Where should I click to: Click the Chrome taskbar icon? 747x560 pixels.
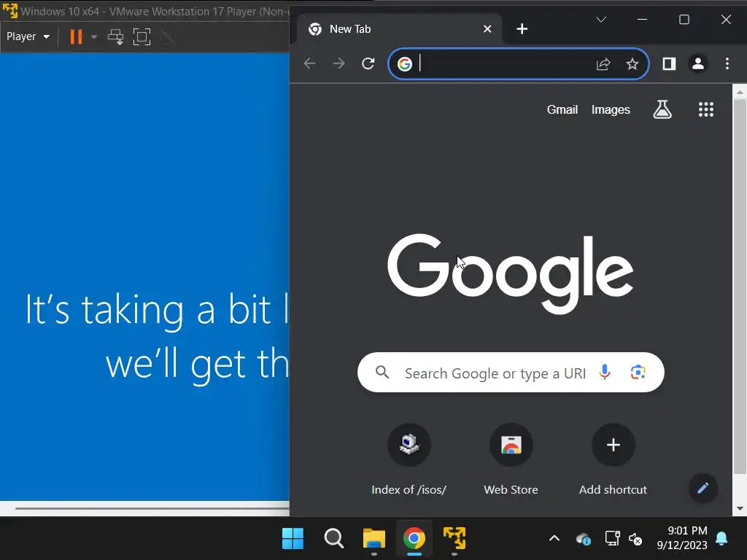tap(414, 539)
